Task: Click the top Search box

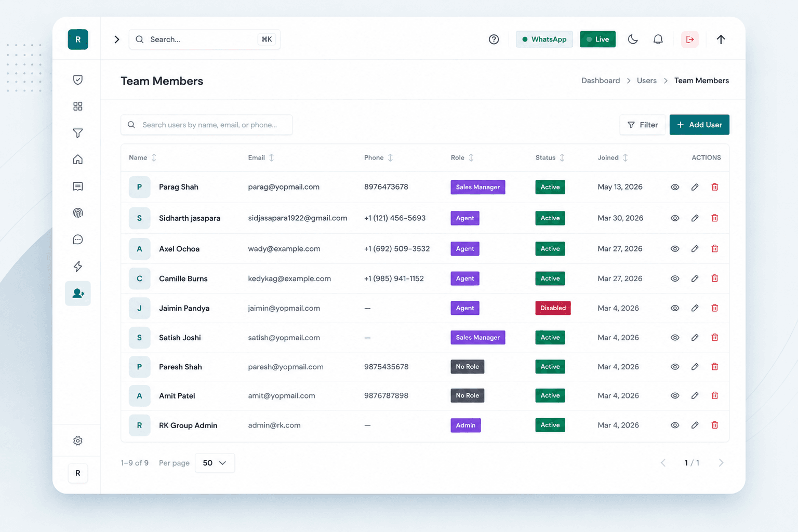Action: [205, 39]
